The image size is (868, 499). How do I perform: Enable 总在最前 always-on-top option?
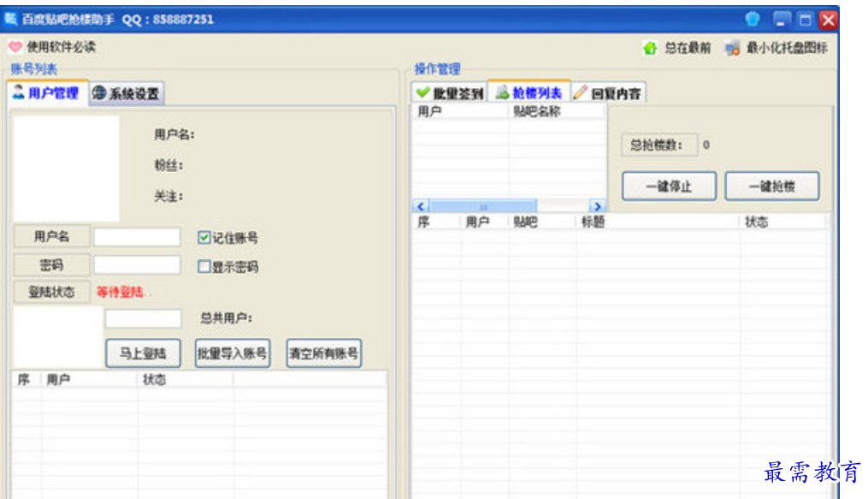pyautogui.click(x=688, y=48)
